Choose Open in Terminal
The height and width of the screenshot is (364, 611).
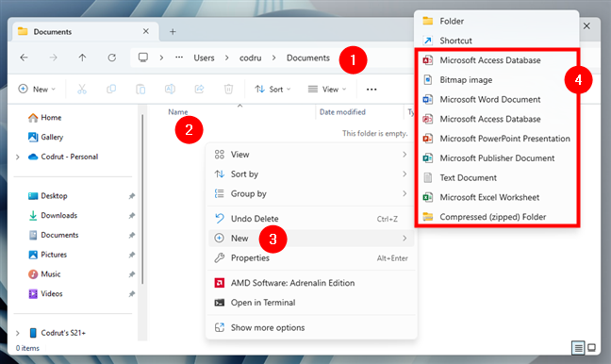pos(311,303)
